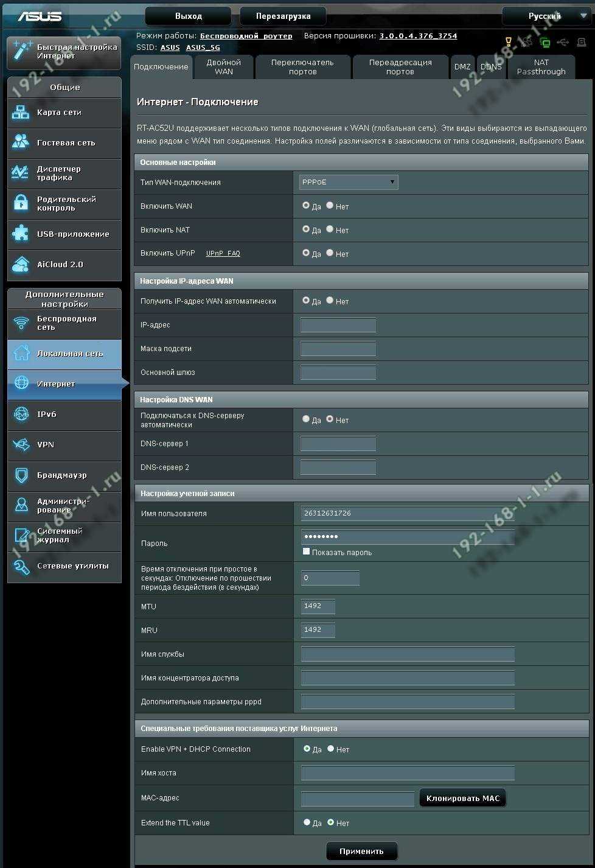The height and width of the screenshot is (868, 595).
Task: Open the AiCloud 2.0 cloud icon
Action: point(21,264)
